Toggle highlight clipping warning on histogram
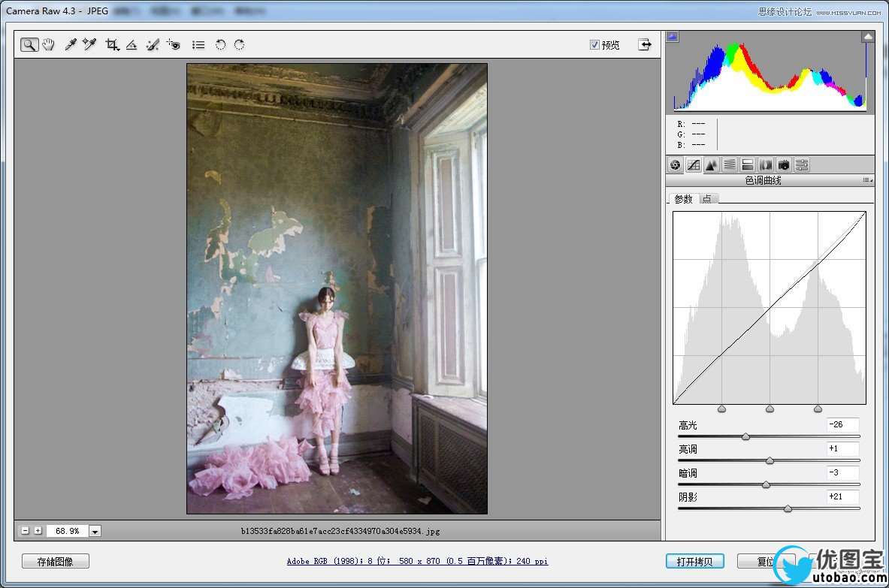The width and height of the screenshot is (889, 588). [x=868, y=37]
